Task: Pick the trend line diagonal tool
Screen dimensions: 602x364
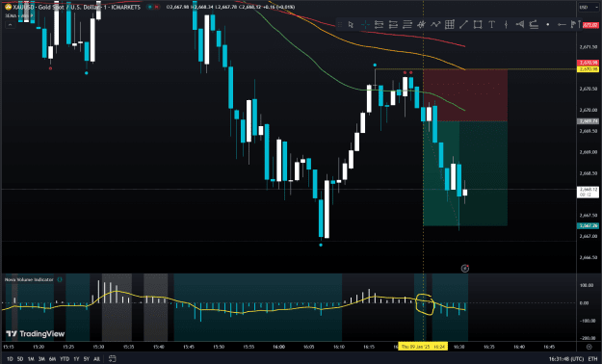Action: [463, 25]
